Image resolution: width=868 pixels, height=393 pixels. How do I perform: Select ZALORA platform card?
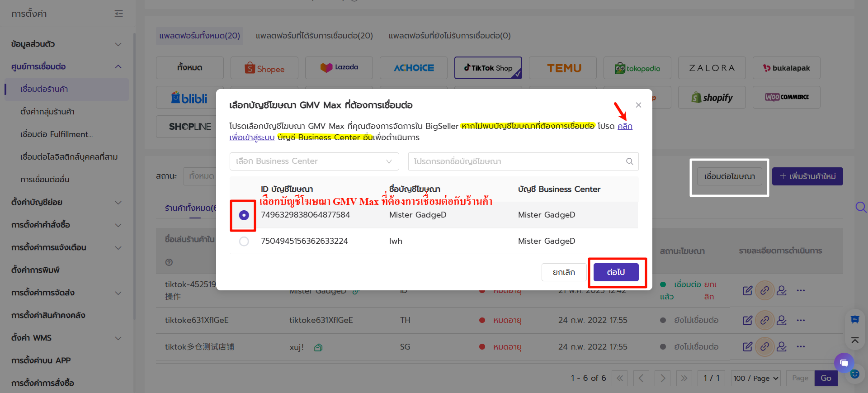pos(712,68)
